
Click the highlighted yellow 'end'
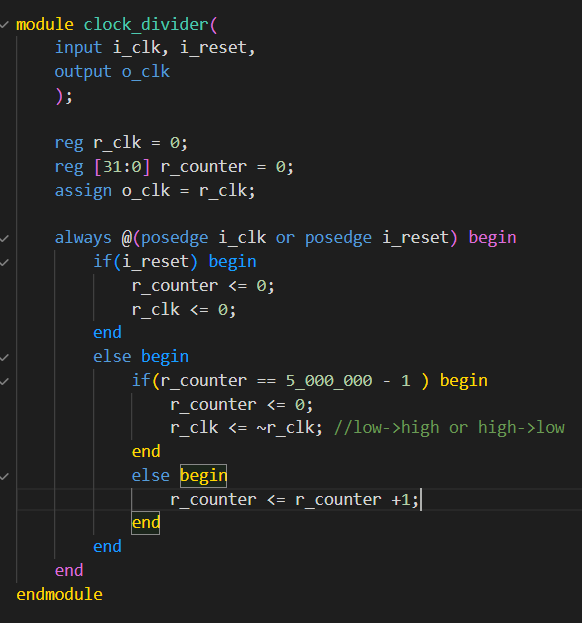coord(146,523)
